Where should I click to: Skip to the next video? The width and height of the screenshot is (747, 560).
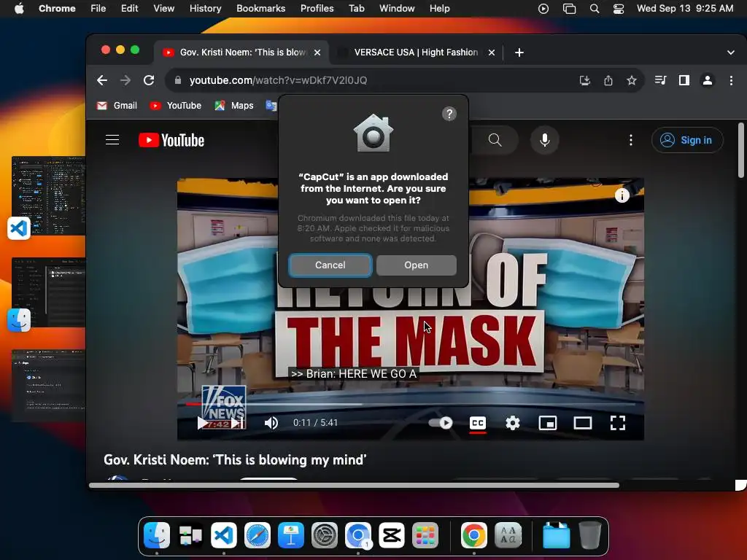point(237,423)
